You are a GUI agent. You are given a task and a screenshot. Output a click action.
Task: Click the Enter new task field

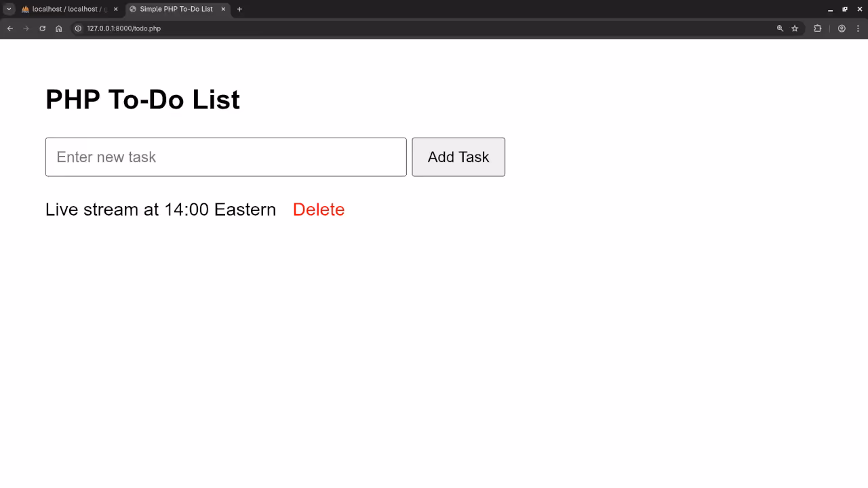(226, 157)
